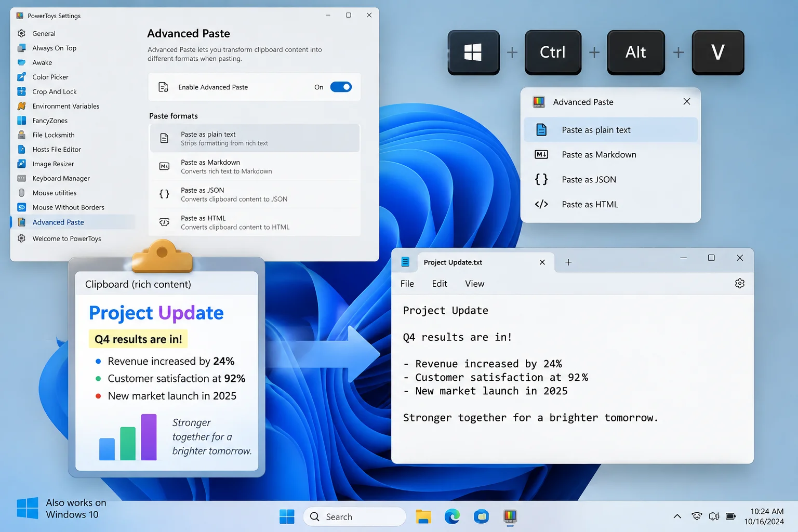Choose Paste as HTML in popup
This screenshot has height=532, width=798.
tap(610, 204)
